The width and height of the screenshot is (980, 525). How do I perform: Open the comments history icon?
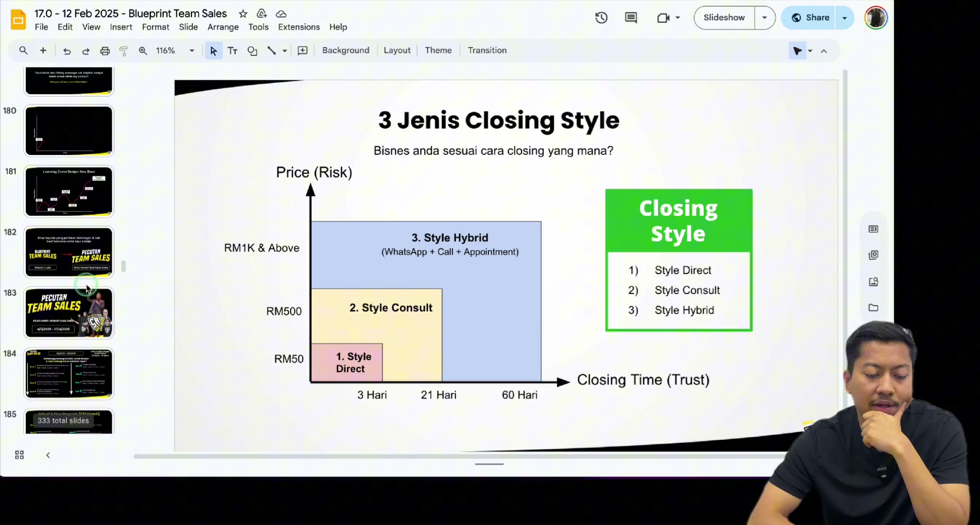pos(631,18)
